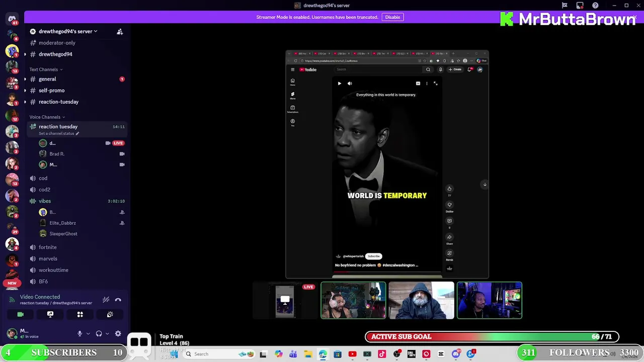Click Disable button in Streamer Mode banner
The width and height of the screenshot is (644, 362).
pyautogui.click(x=392, y=17)
